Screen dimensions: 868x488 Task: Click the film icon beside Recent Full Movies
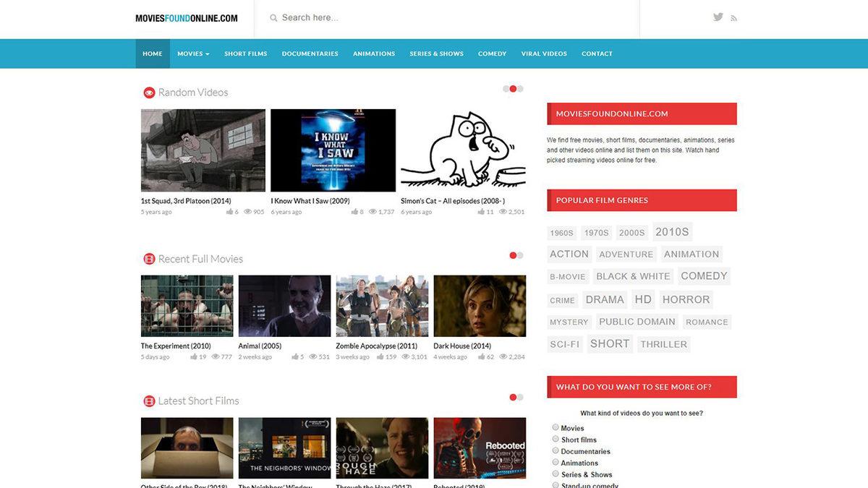[149, 259]
